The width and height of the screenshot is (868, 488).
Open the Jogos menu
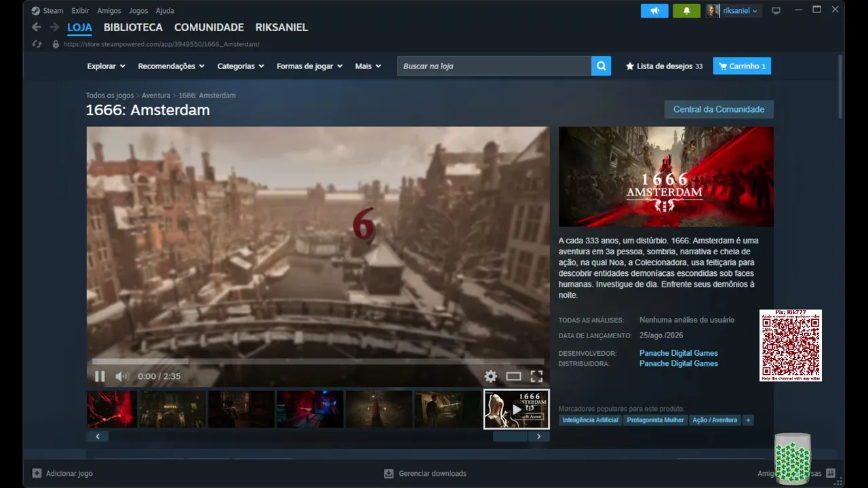point(138,11)
